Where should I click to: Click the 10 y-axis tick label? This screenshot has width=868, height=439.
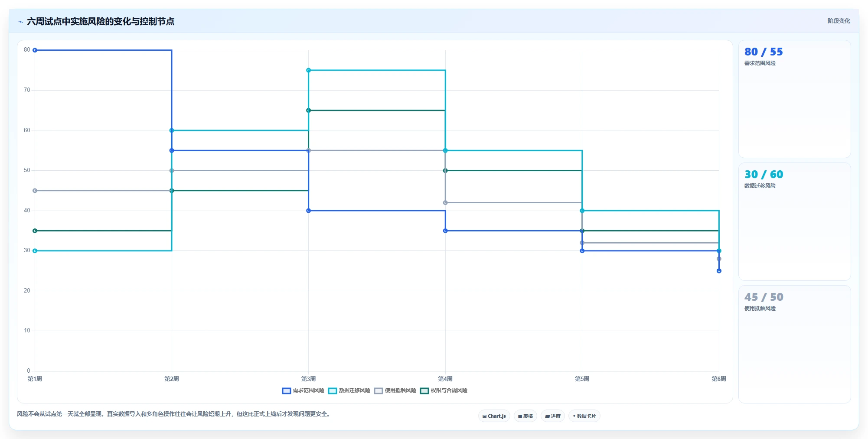(x=27, y=331)
